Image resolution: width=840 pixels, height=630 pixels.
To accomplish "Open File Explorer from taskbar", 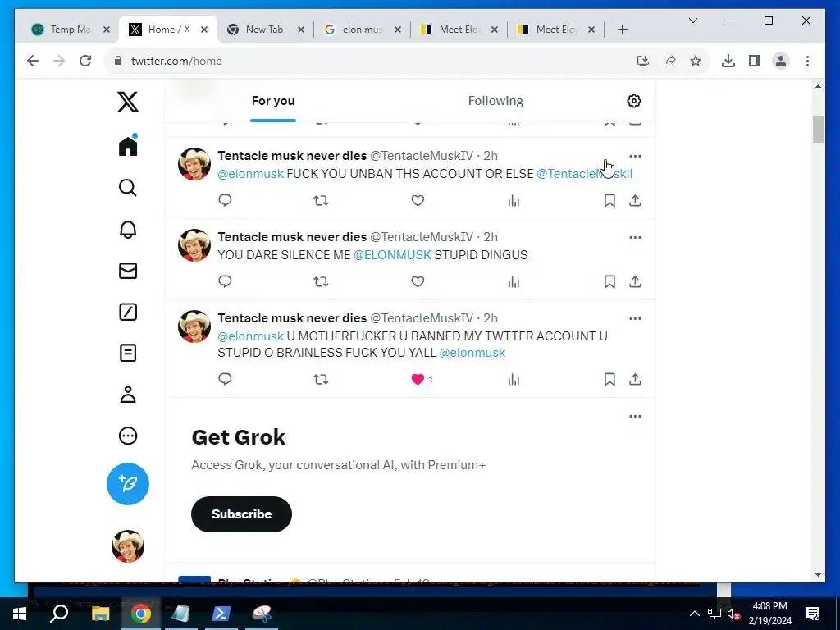I will coord(100,614).
